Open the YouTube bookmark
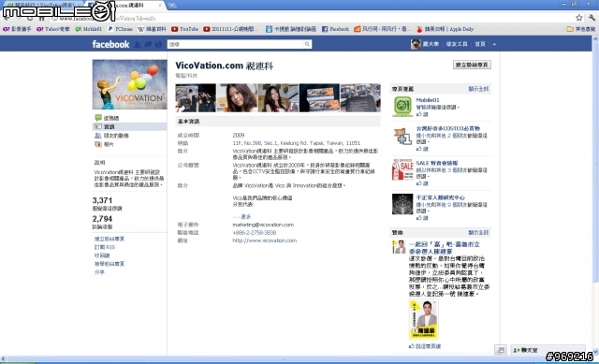The width and height of the screenshot is (599, 364). pos(185,29)
